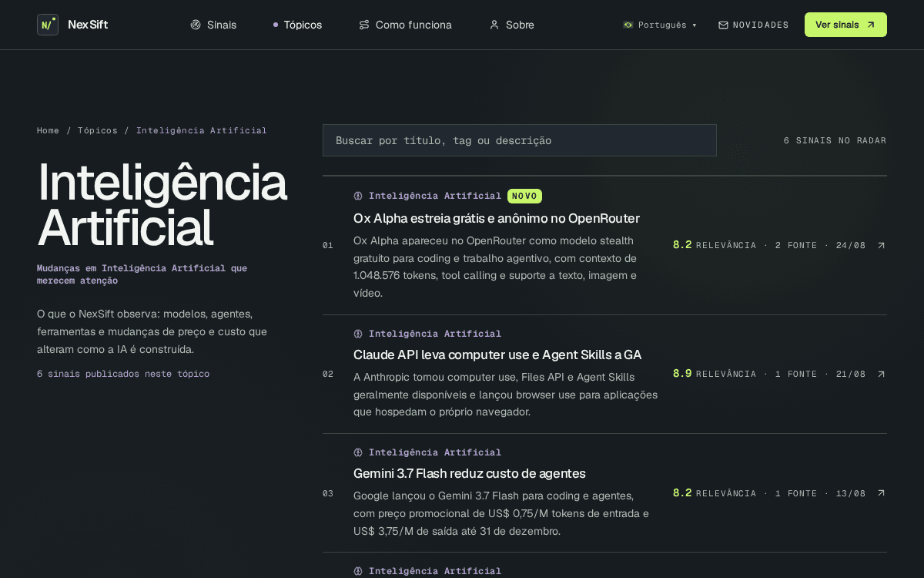This screenshot has width=924, height=578.
Task: Click '6 sinais publicados neste tópico' text
Action: 123,374
